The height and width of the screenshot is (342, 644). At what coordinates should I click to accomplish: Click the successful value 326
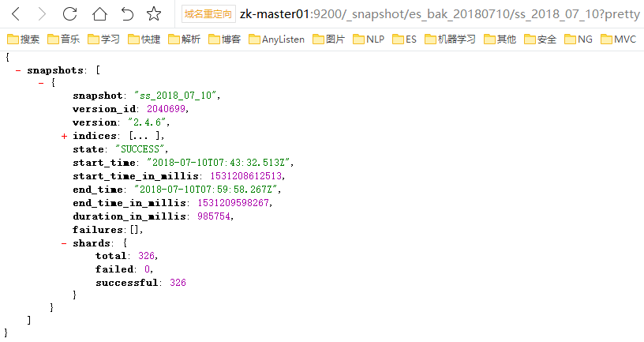tap(178, 283)
